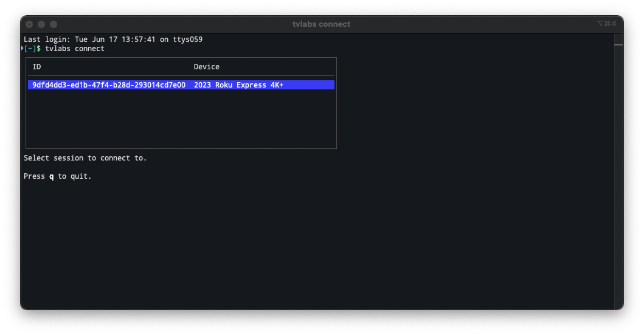The height and width of the screenshot is (335, 644).
Task: Click the session ID 9dfd4dd3-ed1b-47f4-b28d-293014cd7e00
Action: pos(109,85)
